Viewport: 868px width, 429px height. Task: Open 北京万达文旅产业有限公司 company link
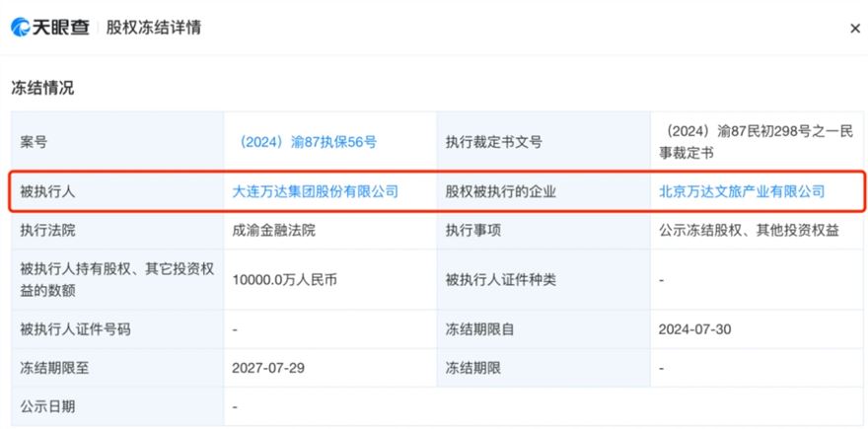click(741, 191)
